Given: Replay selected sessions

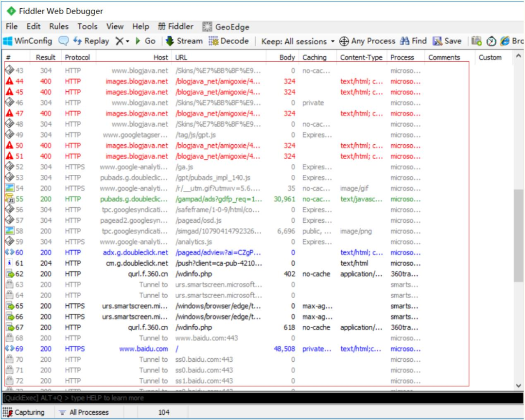Looking at the screenshot, I should pyautogui.click(x=91, y=41).
